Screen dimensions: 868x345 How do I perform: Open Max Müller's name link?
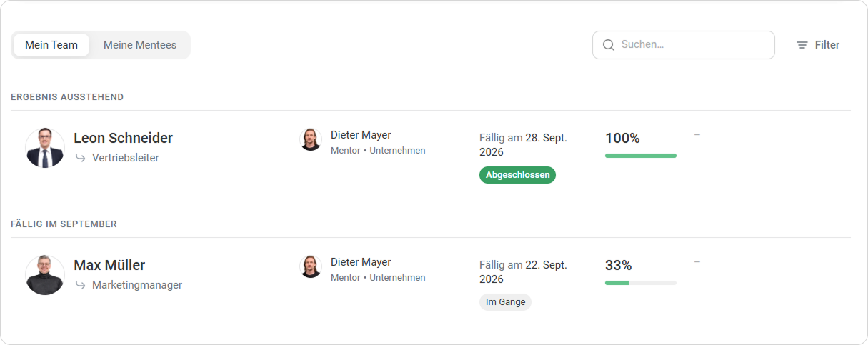click(x=109, y=265)
